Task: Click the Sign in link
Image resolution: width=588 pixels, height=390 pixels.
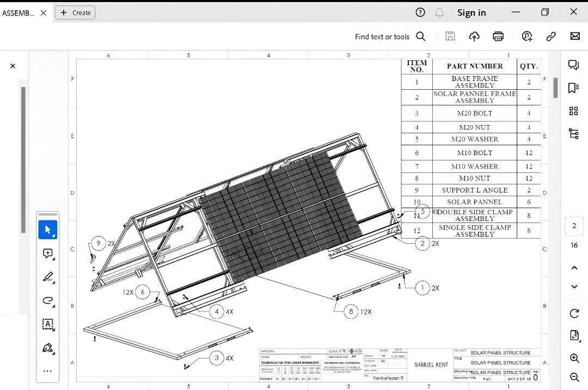Action: pyautogui.click(x=471, y=13)
